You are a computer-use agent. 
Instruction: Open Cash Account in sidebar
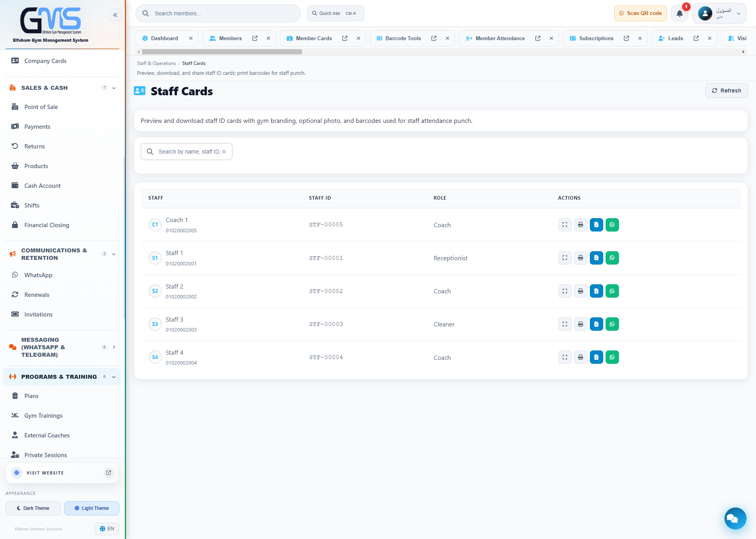tap(43, 186)
